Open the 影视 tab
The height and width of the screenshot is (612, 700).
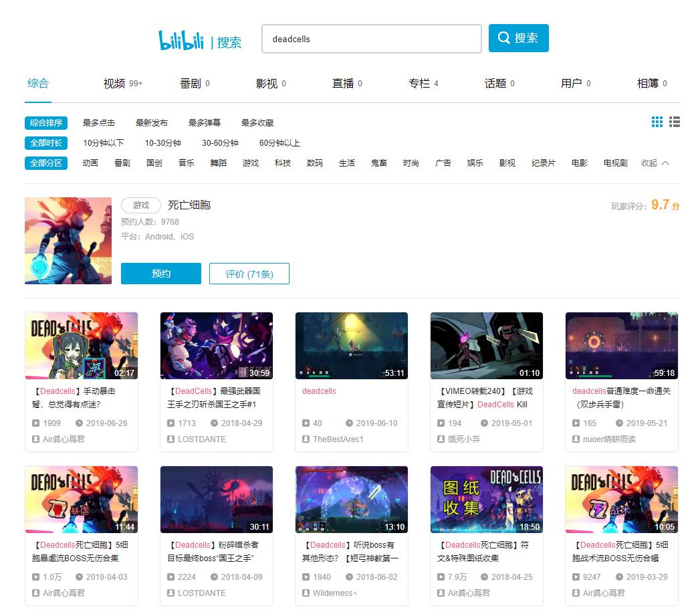271,84
